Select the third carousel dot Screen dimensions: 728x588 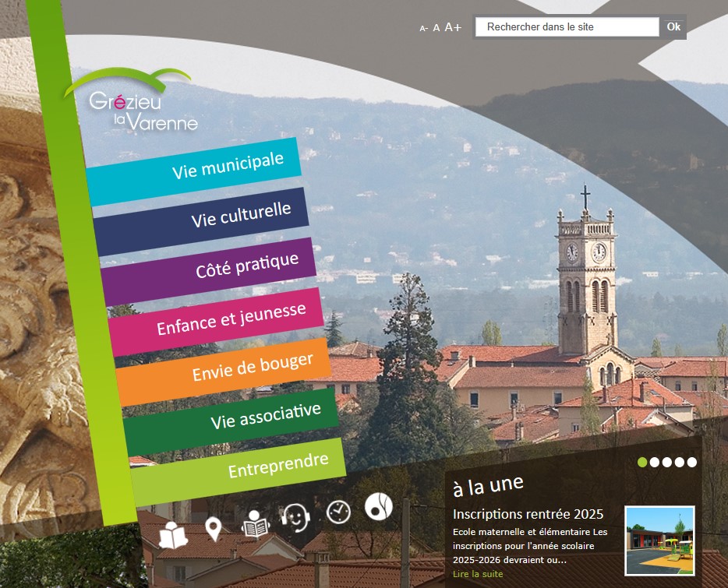tap(667, 463)
